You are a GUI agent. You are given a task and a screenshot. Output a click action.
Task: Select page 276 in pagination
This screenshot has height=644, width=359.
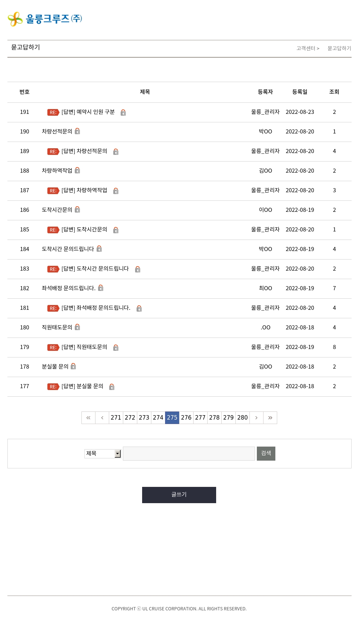186,418
